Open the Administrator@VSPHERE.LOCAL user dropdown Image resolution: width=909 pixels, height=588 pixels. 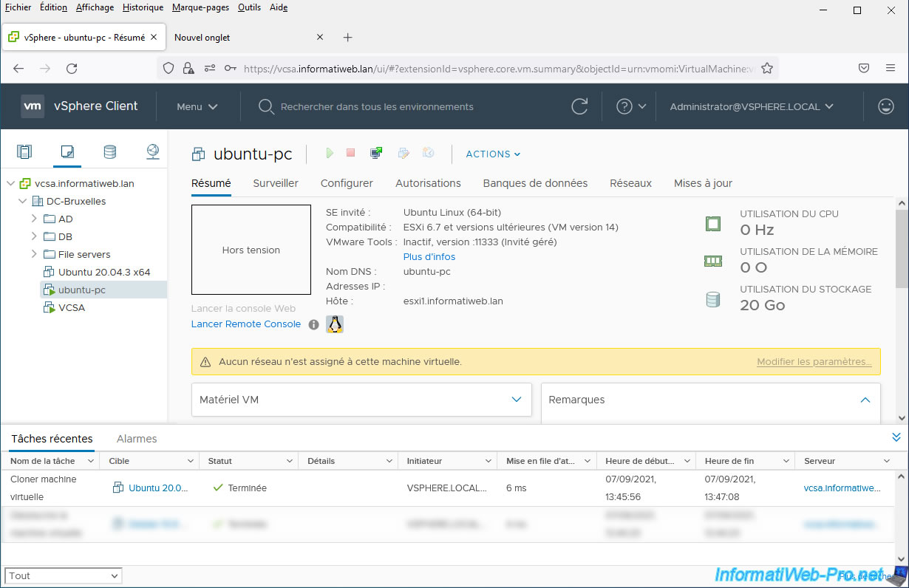coord(752,106)
